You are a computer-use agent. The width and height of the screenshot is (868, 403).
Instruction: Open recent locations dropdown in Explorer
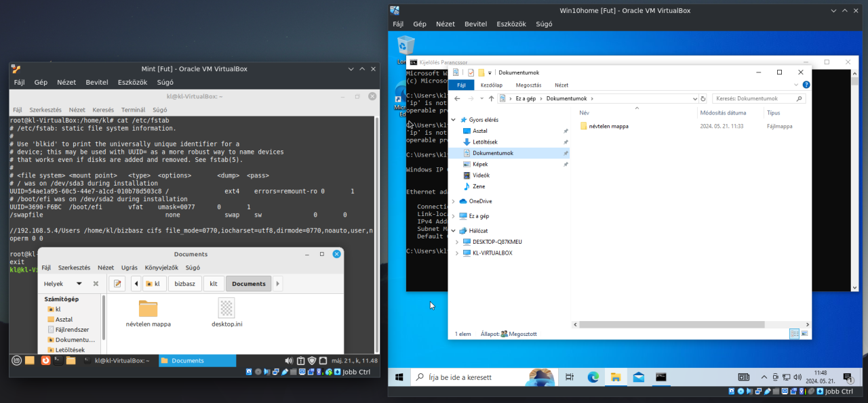click(x=481, y=98)
